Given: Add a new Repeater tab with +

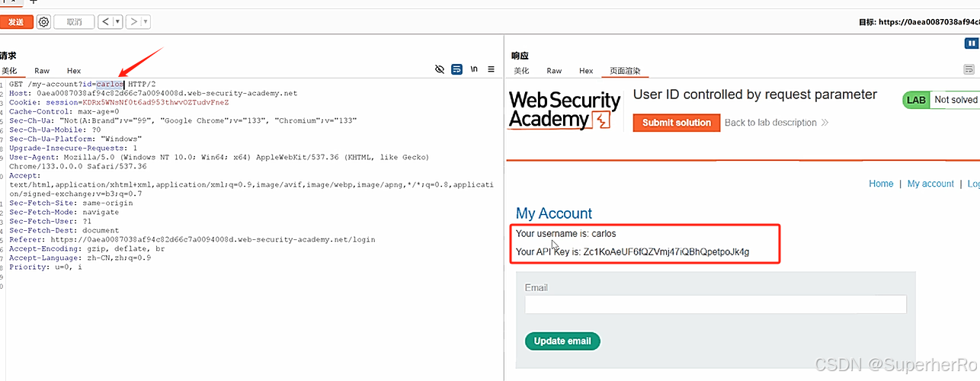Looking at the screenshot, I should 33,2.
